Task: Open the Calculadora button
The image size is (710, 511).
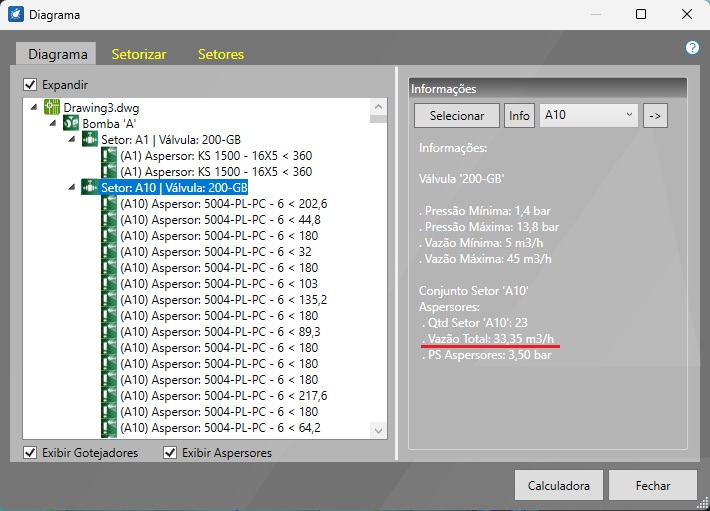Action: 559,485
